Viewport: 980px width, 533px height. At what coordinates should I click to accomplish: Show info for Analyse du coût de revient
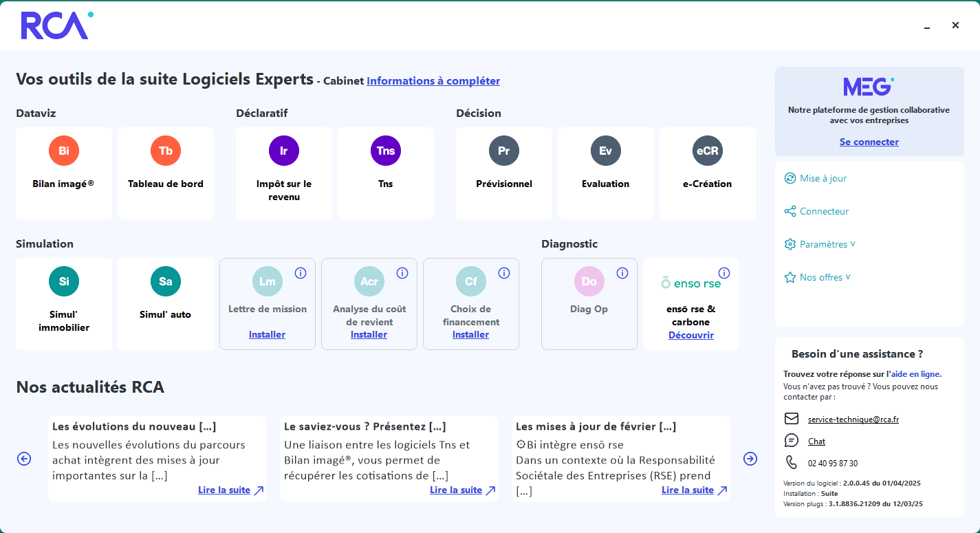402,273
